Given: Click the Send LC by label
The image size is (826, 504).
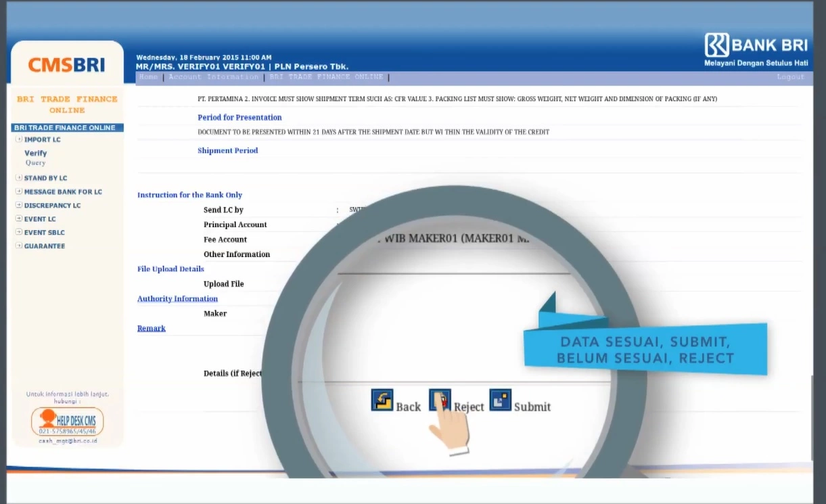Looking at the screenshot, I should [223, 210].
